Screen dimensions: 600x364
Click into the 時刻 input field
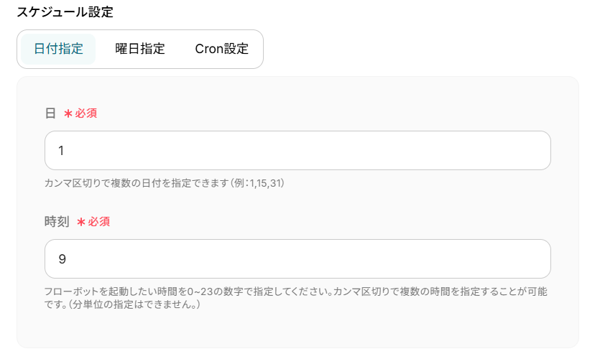pyautogui.click(x=297, y=259)
